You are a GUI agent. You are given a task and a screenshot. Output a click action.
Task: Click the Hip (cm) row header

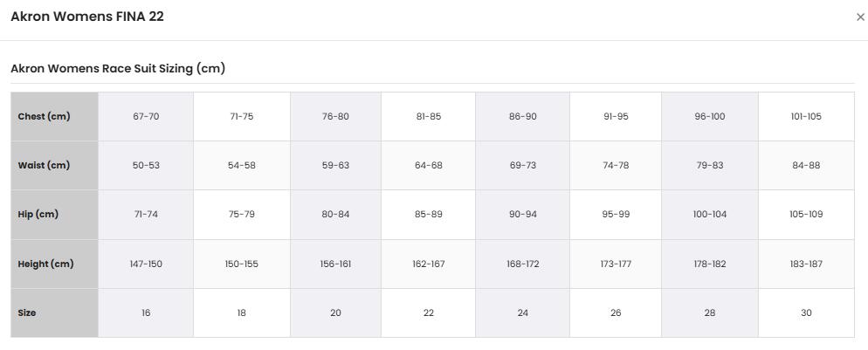54,215
